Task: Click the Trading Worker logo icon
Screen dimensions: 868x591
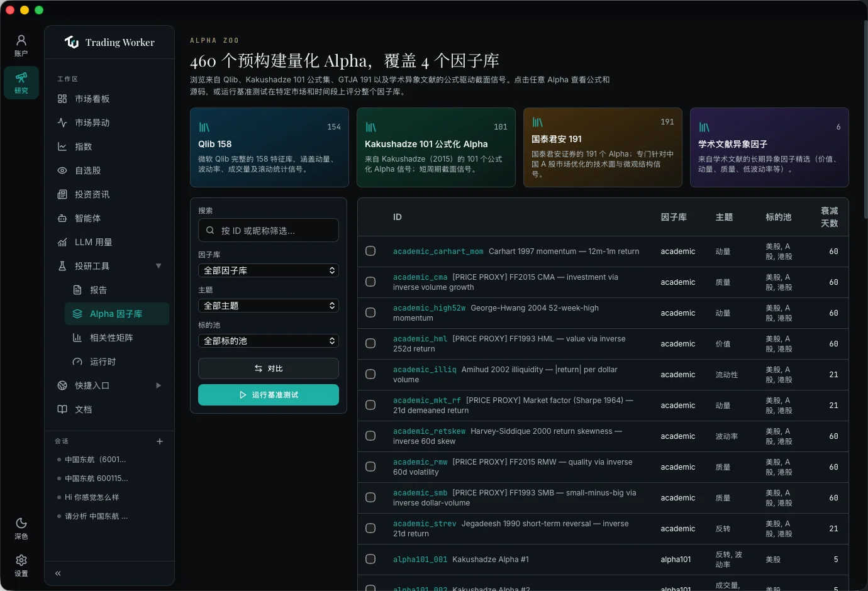Action: coord(72,42)
